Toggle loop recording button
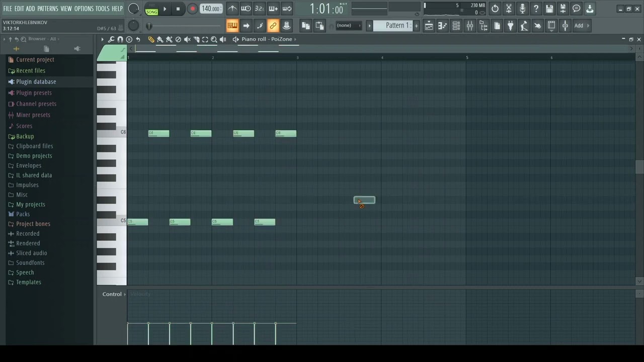Image resolution: width=644 pixels, height=362 pixels. pyautogui.click(x=287, y=9)
